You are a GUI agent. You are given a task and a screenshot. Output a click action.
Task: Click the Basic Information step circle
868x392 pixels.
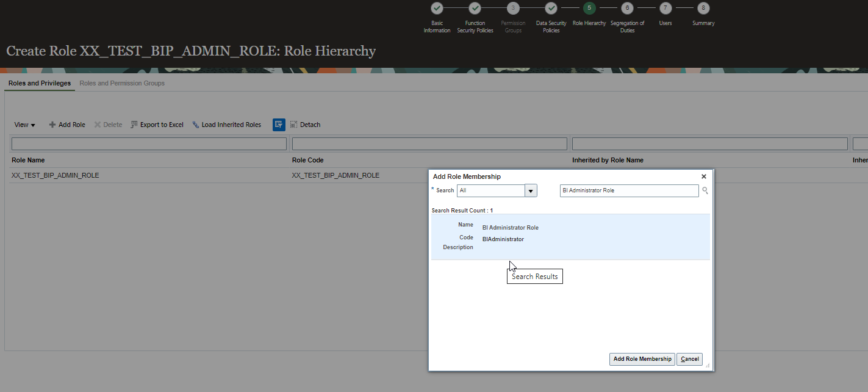pos(437,8)
